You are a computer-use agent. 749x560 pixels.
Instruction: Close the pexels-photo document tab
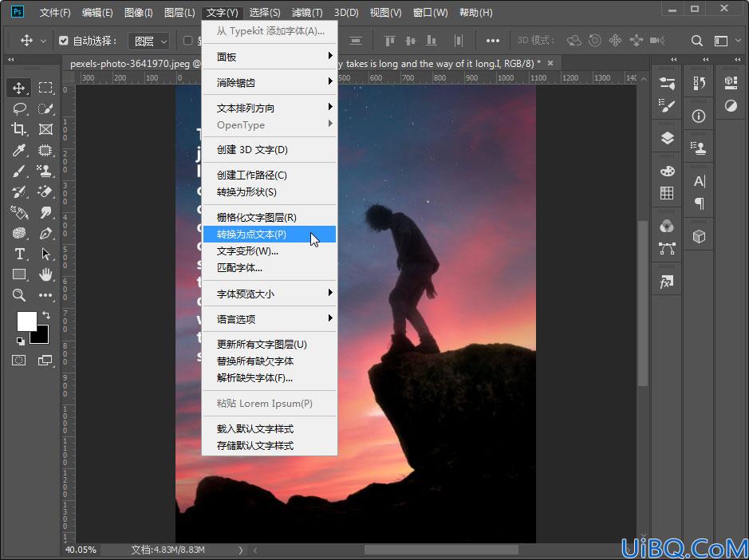(550, 62)
